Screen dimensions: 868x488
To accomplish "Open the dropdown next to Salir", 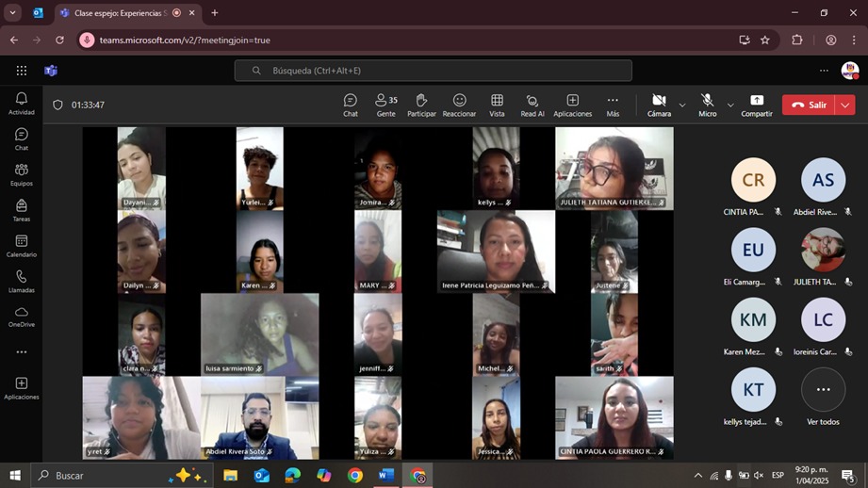I will click(845, 105).
